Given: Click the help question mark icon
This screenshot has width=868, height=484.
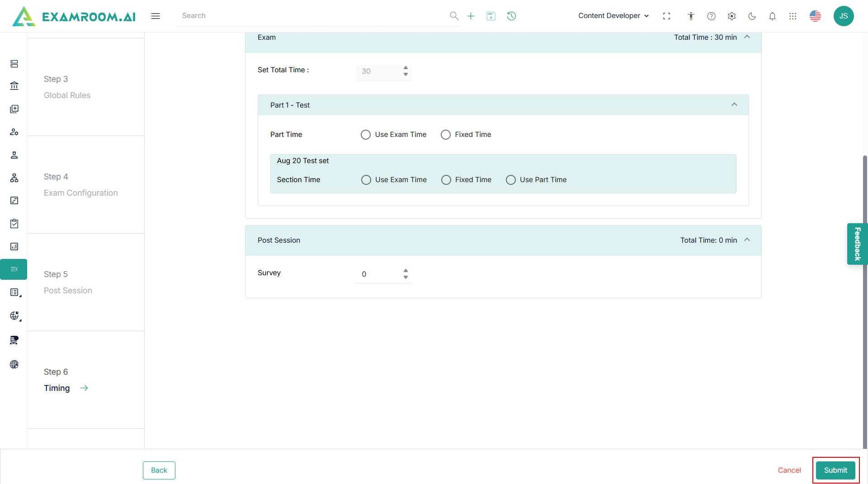Looking at the screenshot, I should pyautogui.click(x=711, y=16).
